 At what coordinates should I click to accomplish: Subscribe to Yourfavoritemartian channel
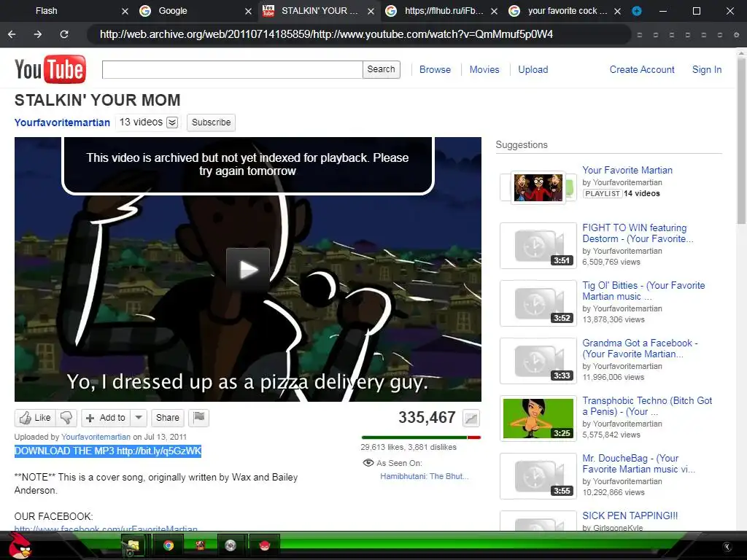click(x=211, y=122)
